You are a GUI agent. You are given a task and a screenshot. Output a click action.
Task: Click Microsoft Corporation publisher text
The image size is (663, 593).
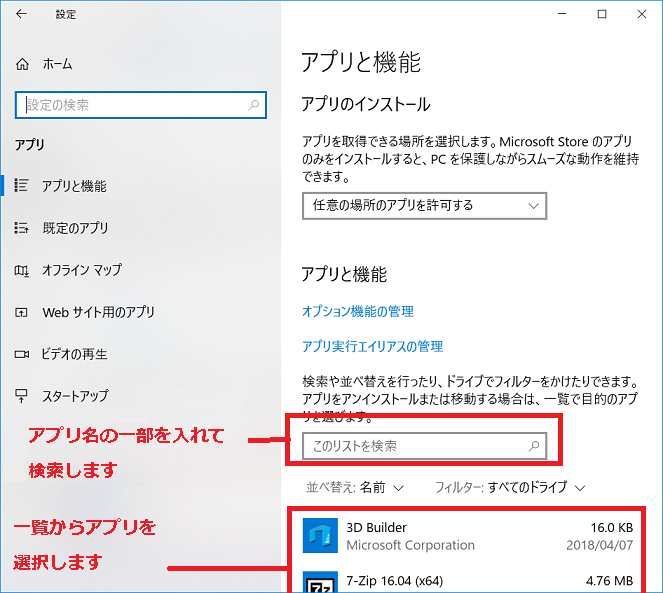[410, 545]
